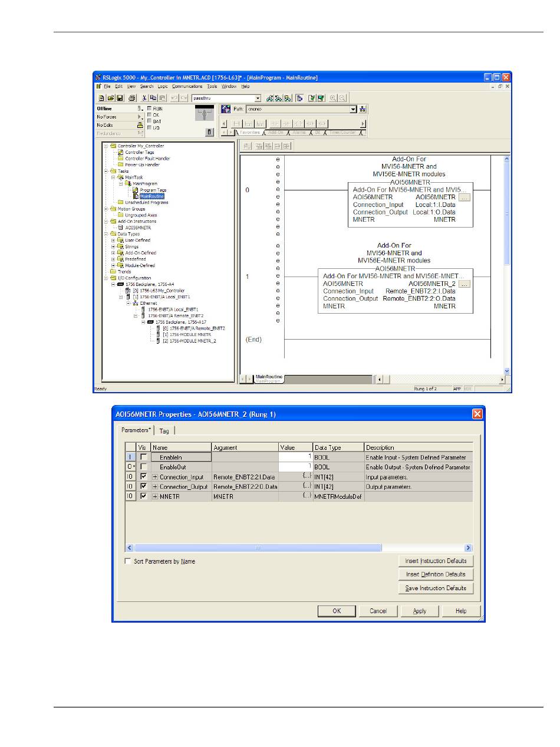The image size is (560, 747).
Task: Click the AOI56MNETR add-on instruction icon
Action: click(121, 228)
